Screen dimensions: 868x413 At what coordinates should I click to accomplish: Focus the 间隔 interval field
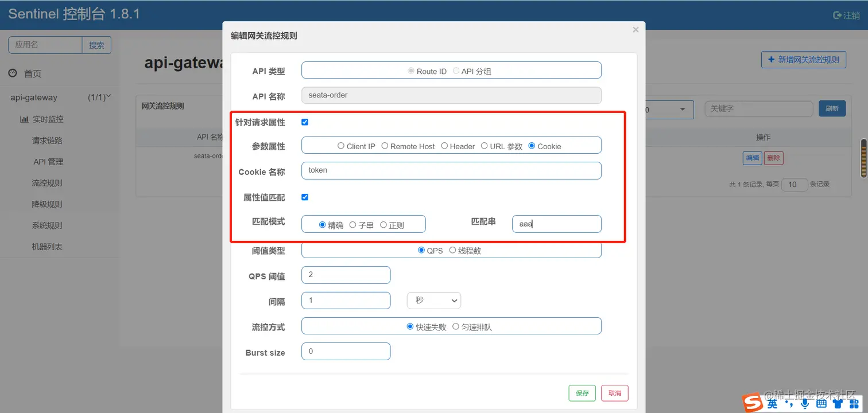pos(346,301)
